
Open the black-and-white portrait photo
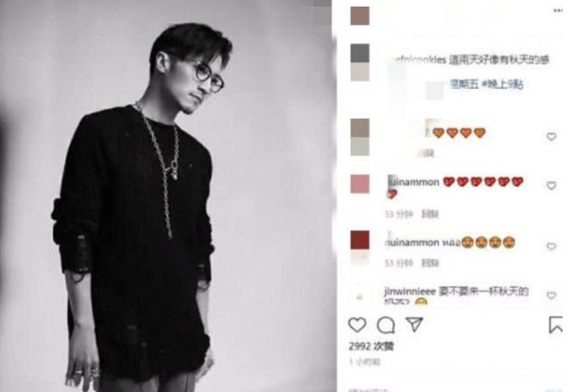pyautogui.click(x=166, y=196)
